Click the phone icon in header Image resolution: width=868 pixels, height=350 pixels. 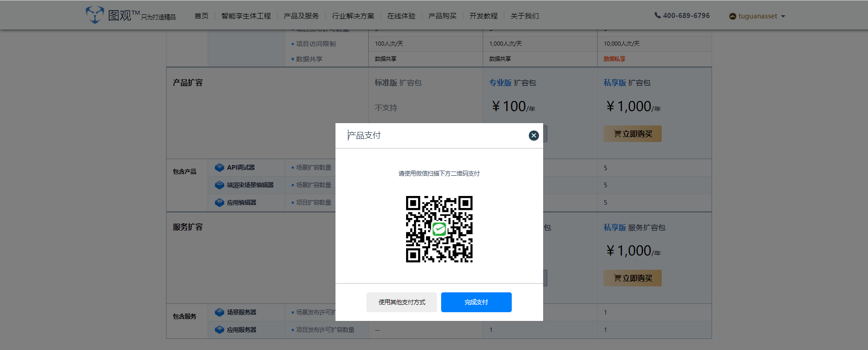[x=658, y=15]
